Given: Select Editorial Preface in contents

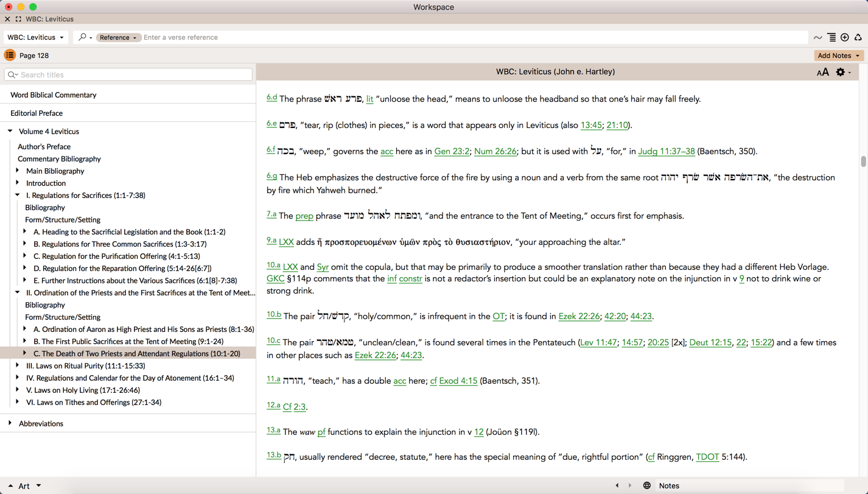Looking at the screenshot, I should pos(37,113).
